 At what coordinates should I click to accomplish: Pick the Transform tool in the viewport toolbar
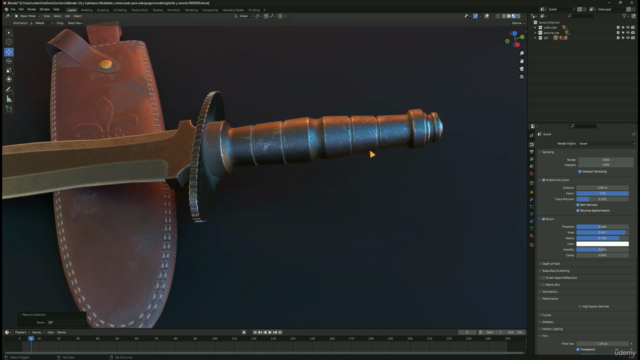(x=9, y=79)
